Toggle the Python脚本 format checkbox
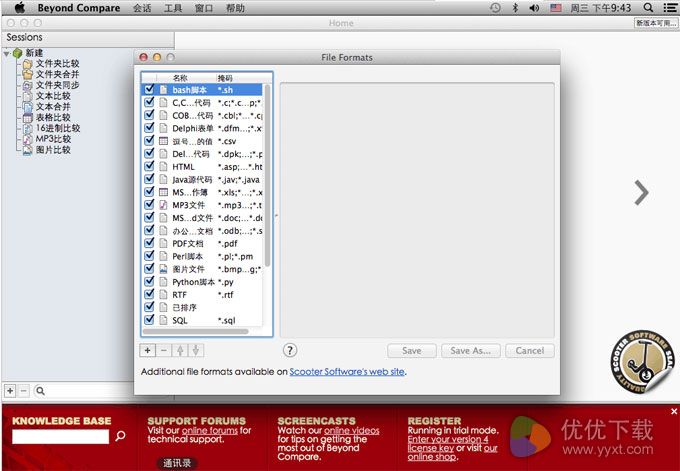The height and width of the screenshot is (471, 680). (x=149, y=281)
